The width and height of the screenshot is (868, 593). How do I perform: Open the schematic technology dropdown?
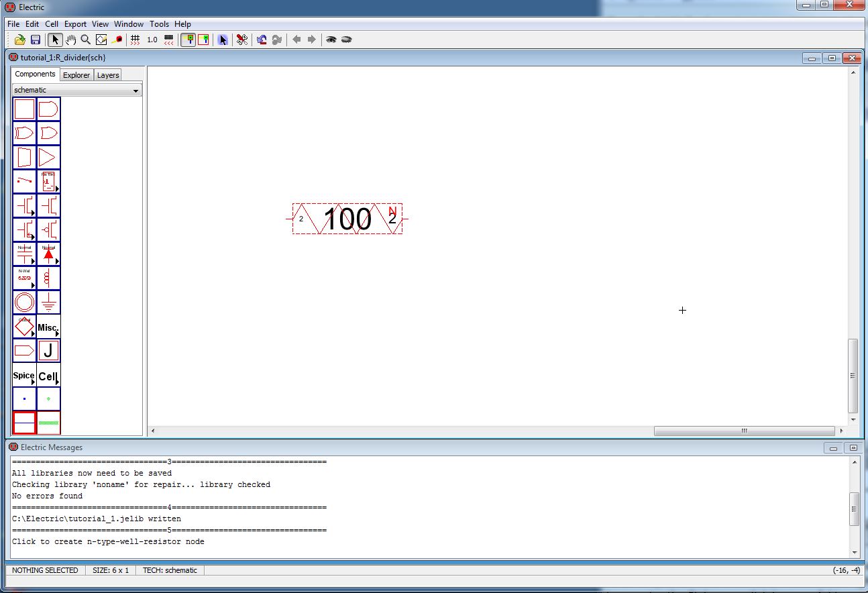point(76,90)
